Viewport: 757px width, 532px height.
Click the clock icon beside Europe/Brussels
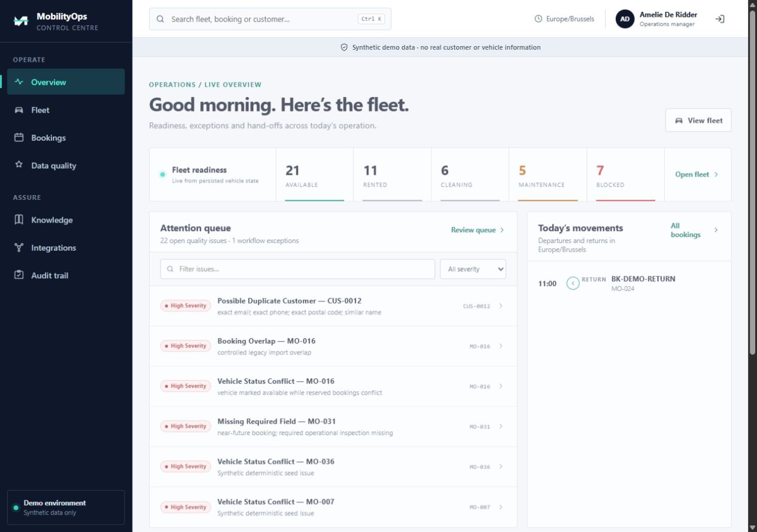click(538, 19)
